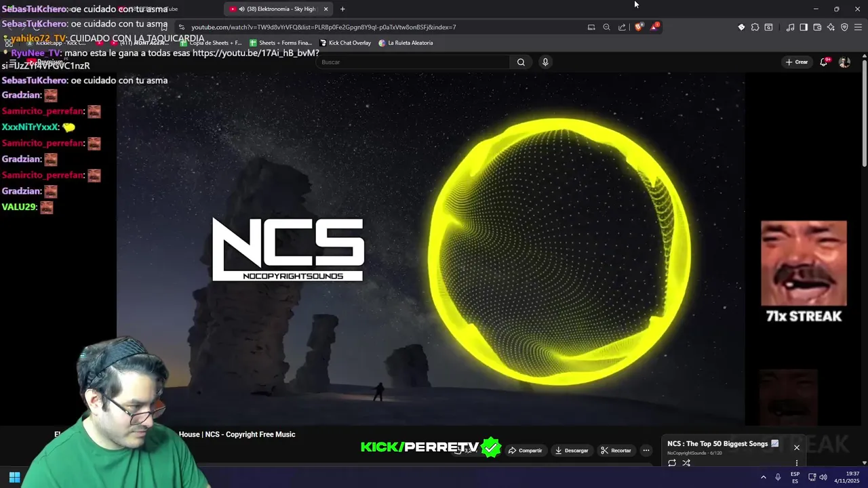Toggle playlist loop button

point(672,463)
